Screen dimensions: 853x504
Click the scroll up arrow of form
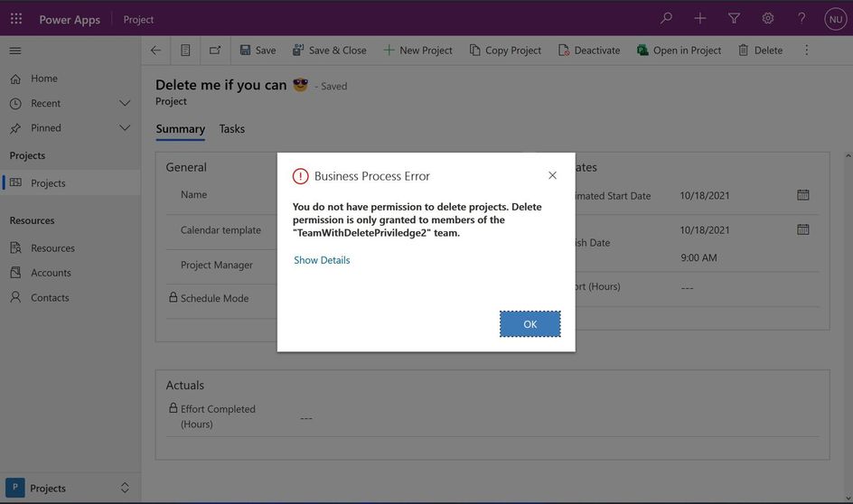click(x=848, y=156)
